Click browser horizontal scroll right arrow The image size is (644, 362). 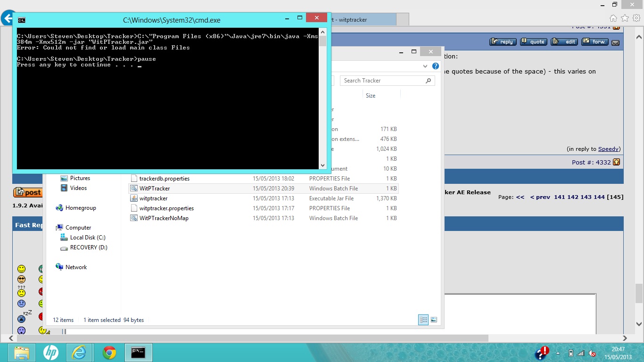(x=625, y=338)
